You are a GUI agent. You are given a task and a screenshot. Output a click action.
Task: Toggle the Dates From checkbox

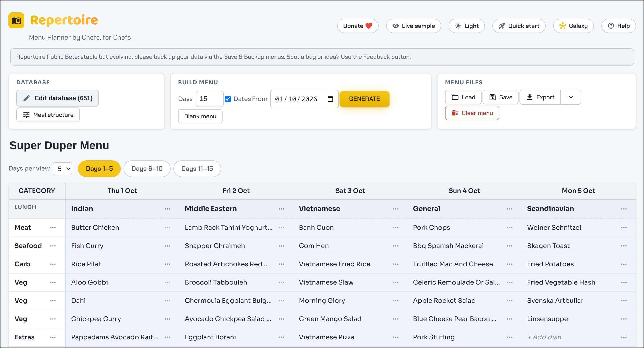[x=227, y=99]
